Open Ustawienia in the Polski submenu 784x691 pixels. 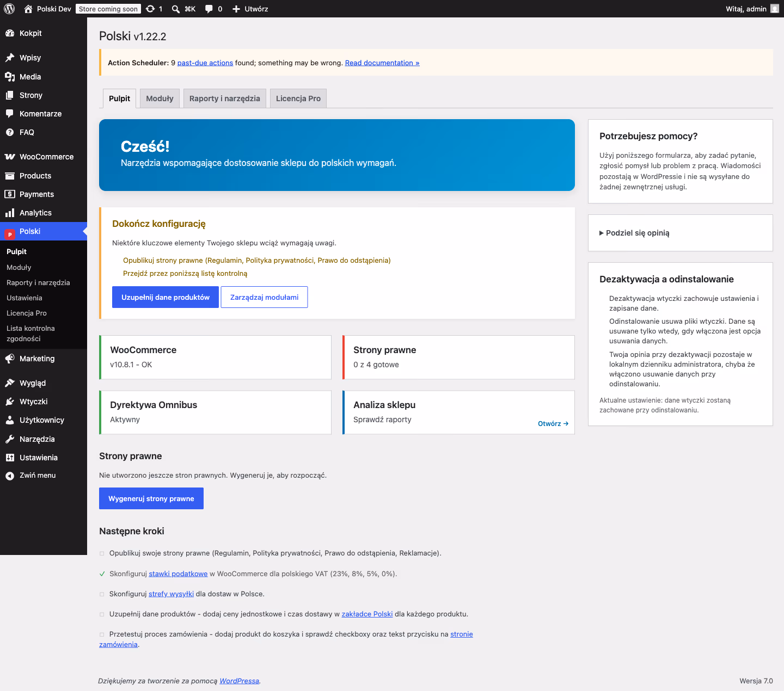(x=24, y=298)
